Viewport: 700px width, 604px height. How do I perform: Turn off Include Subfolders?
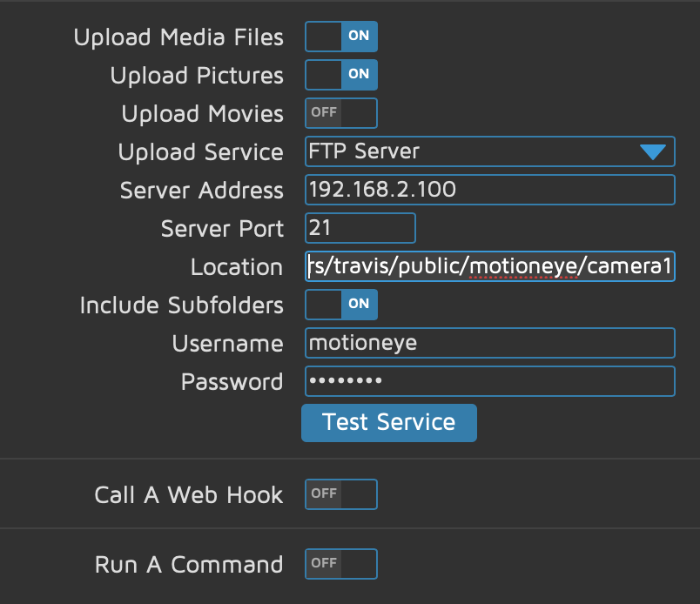click(340, 305)
